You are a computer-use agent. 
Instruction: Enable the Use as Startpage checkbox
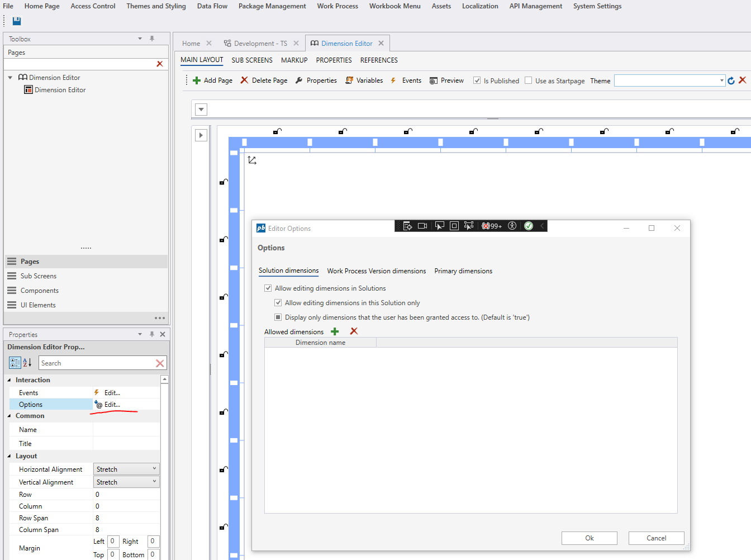(528, 80)
